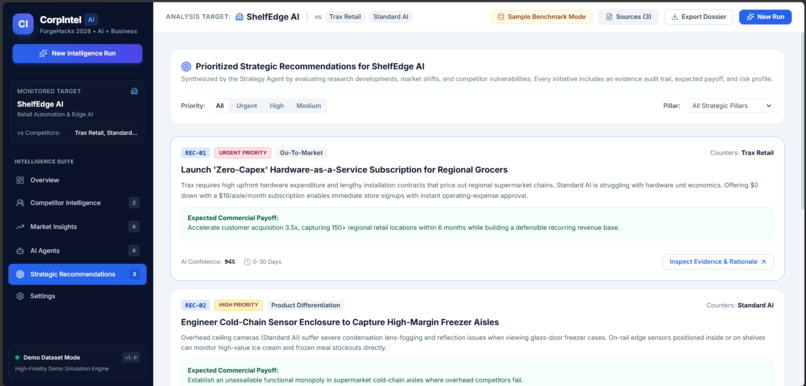Viewport: 806px width, 386px height.
Task: Click Counters: Standard AI label on REC-02
Action: (740, 305)
